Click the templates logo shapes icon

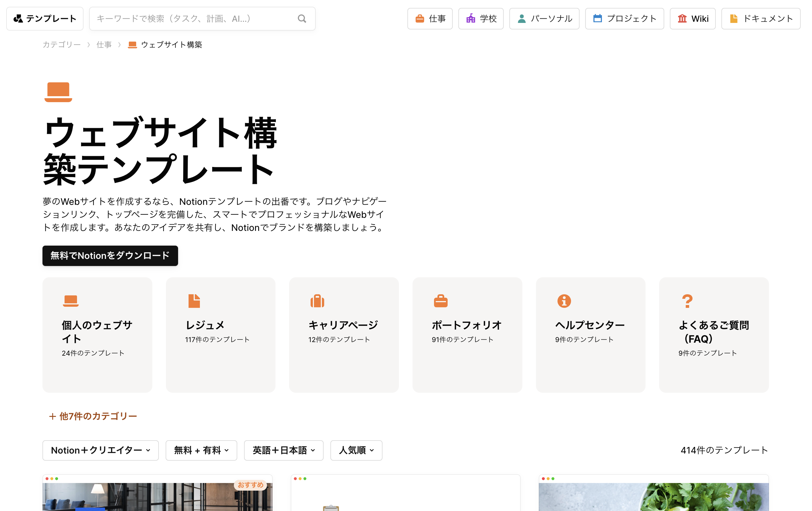(18, 19)
